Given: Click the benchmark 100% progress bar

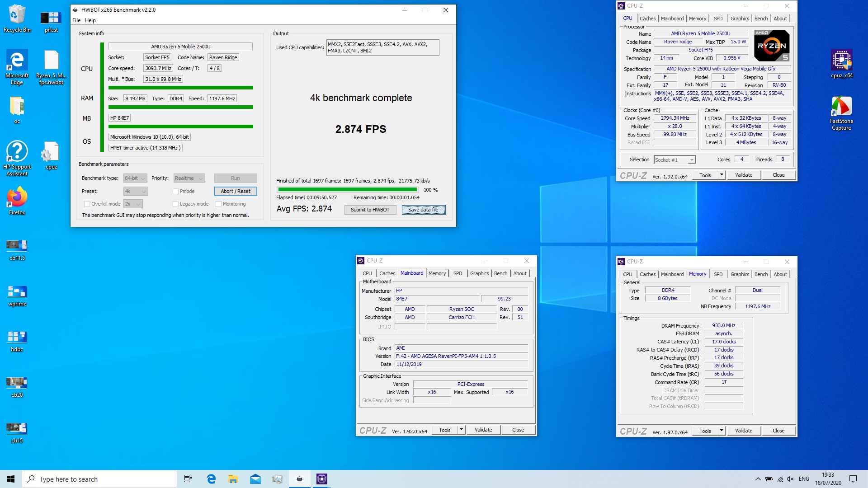Looking at the screenshot, I should pos(348,190).
